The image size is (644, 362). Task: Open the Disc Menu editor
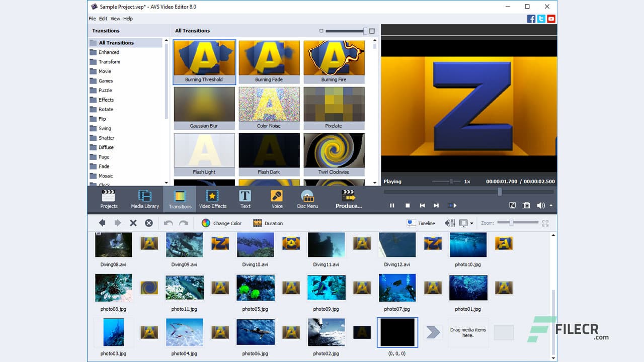coord(307,199)
